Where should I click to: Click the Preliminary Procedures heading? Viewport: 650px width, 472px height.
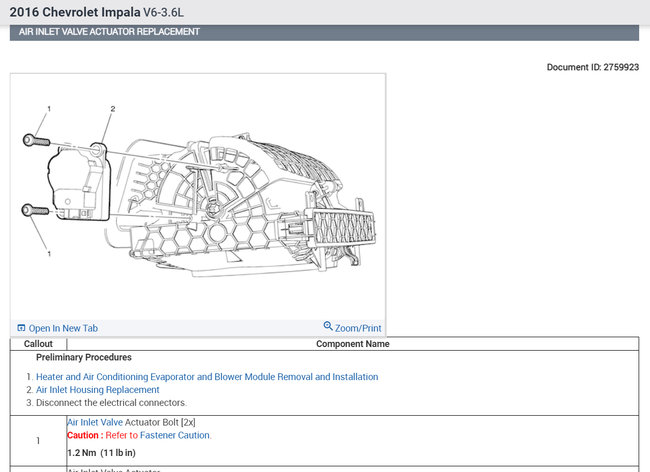point(84,357)
